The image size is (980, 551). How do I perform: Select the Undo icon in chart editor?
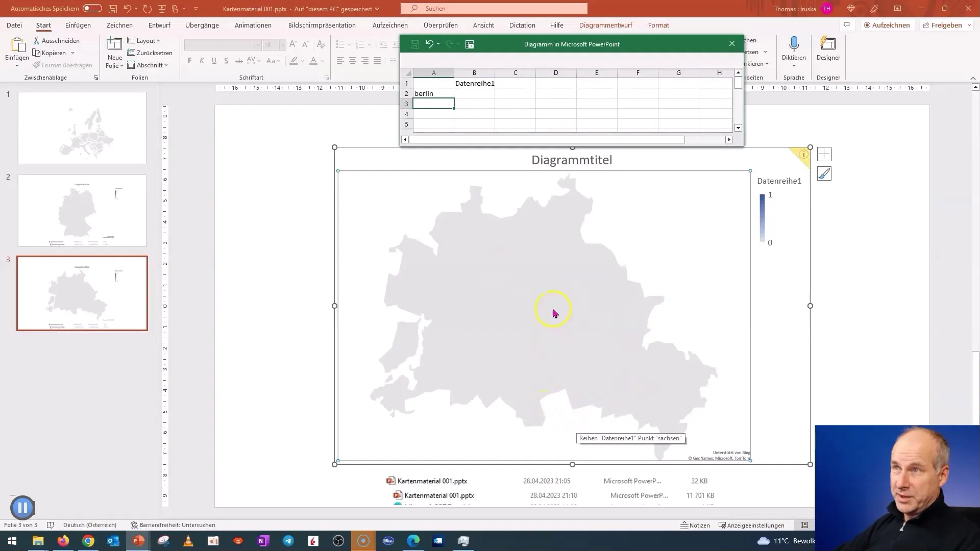pyautogui.click(x=430, y=44)
